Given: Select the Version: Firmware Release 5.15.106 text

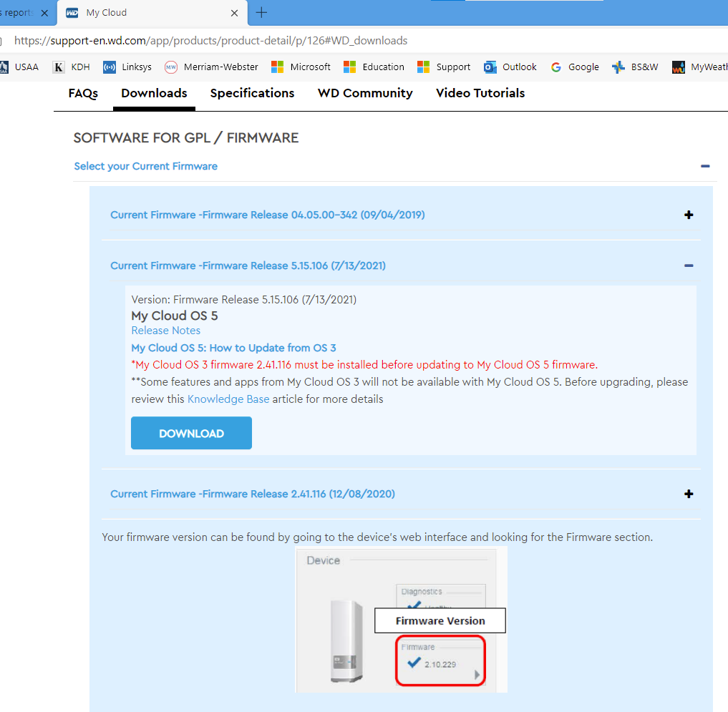Looking at the screenshot, I should pyautogui.click(x=244, y=299).
